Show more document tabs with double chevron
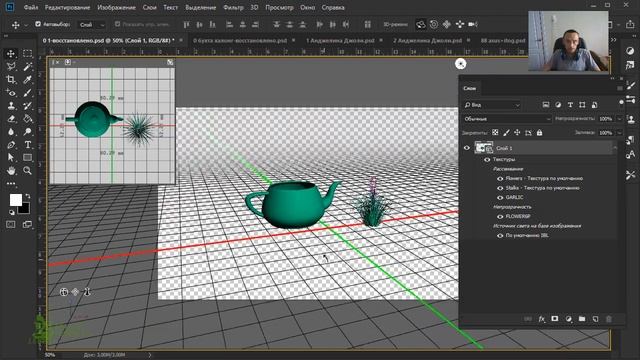 (613, 40)
